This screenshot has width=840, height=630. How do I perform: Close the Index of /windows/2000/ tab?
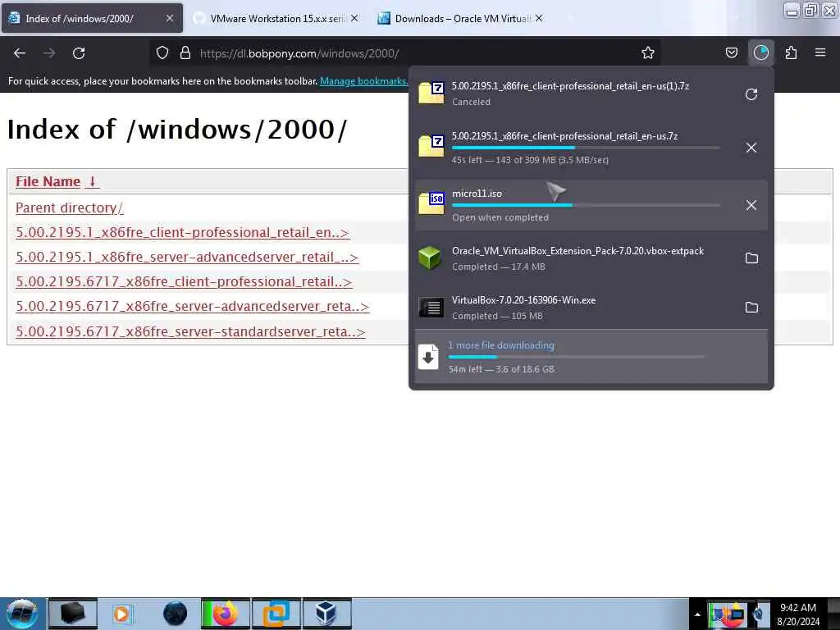point(169,18)
